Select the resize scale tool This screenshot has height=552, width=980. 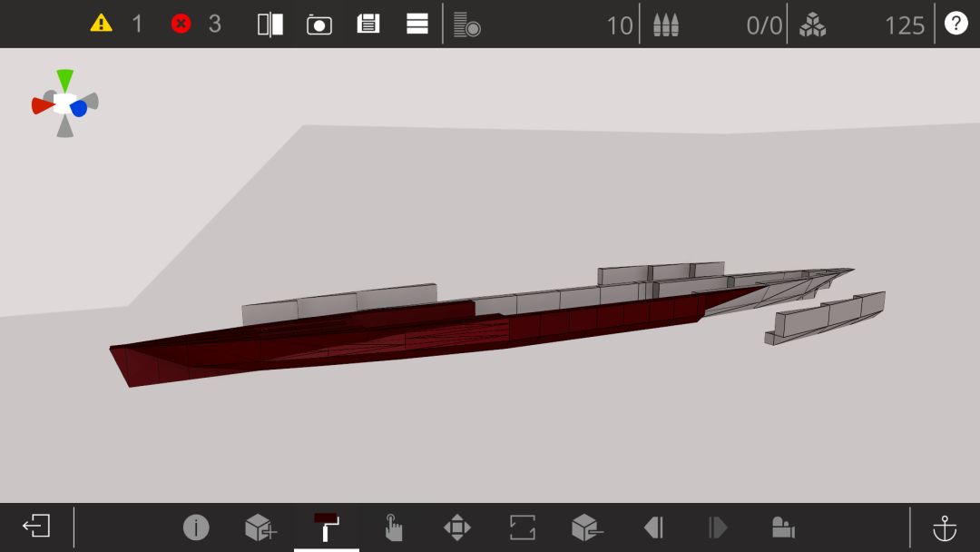point(523,527)
